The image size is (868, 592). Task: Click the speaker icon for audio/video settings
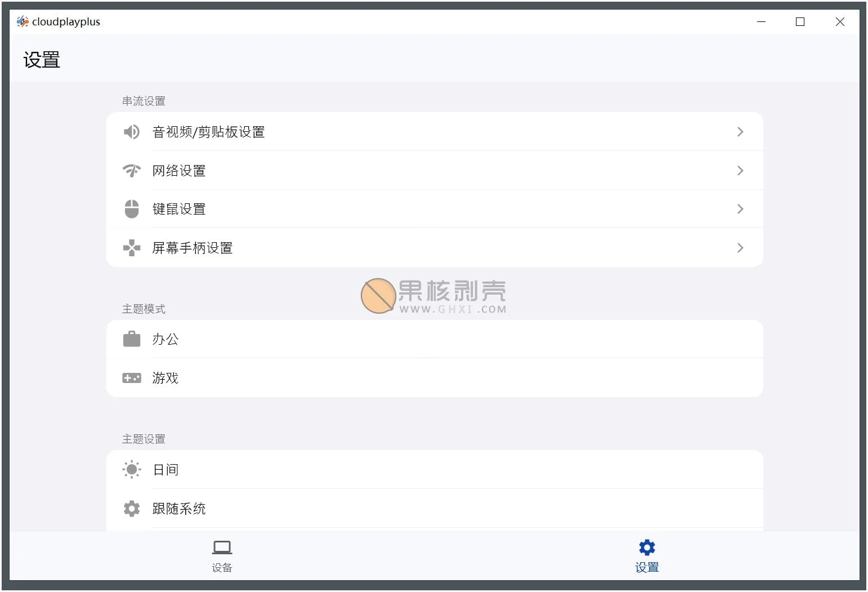pos(131,131)
